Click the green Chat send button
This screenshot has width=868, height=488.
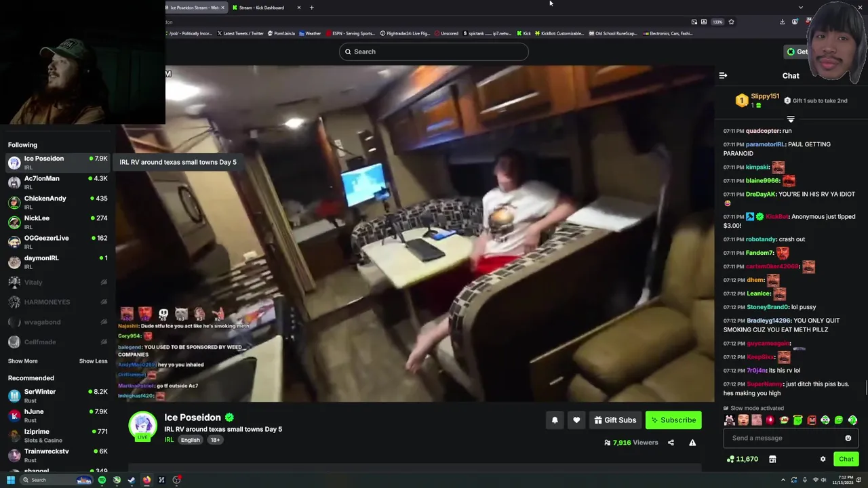846,459
